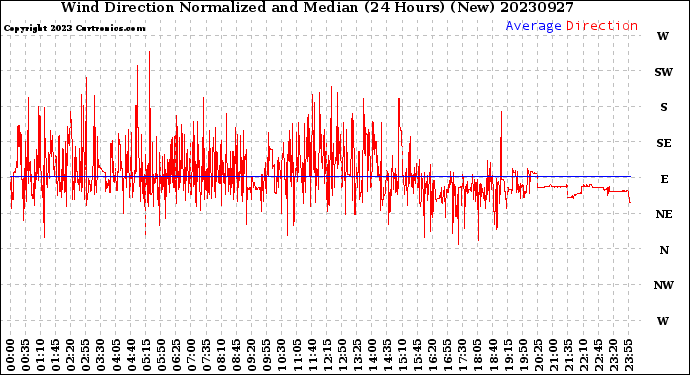This screenshot has height=375, width=690.
Task: Click the 'NW' y-axis label
Action: (x=663, y=285)
